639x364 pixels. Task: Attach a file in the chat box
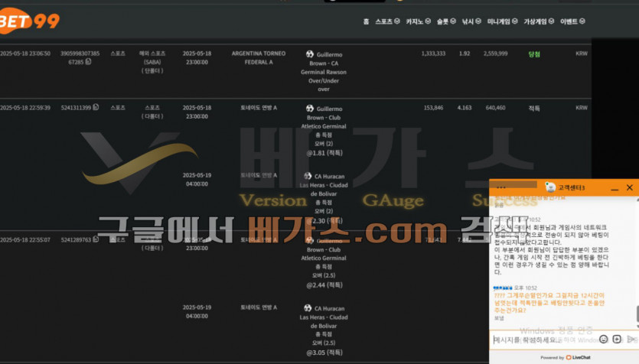pyautogui.click(x=617, y=340)
